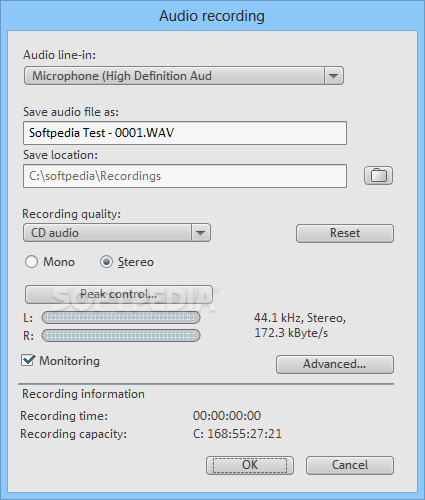Click the Save audio file as label
425x500 pixels.
(x=71, y=112)
